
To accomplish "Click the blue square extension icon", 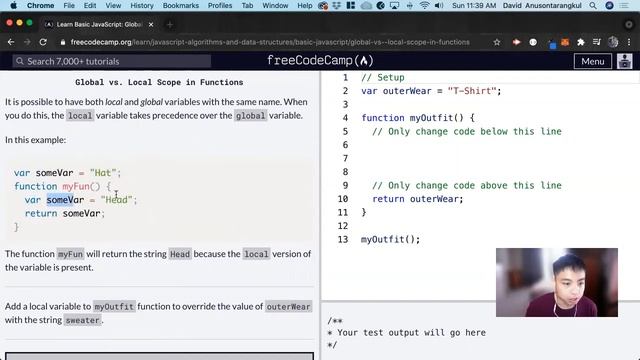I will click(552, 45).
